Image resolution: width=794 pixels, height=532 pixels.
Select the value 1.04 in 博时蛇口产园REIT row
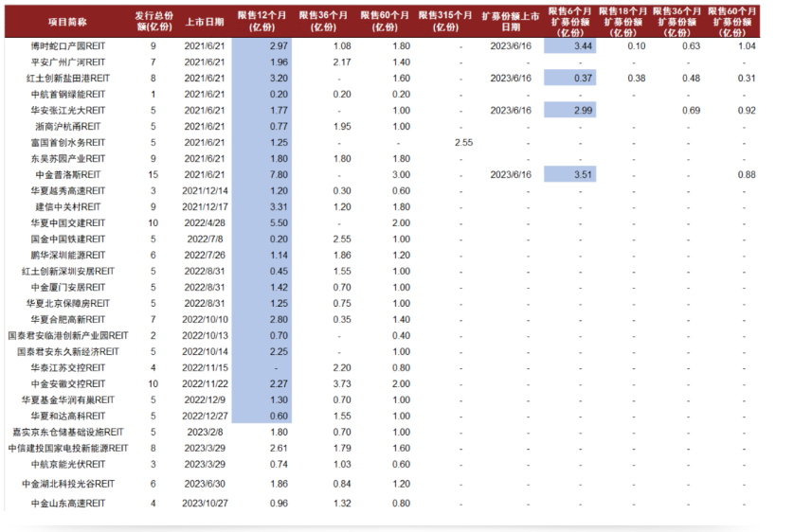point(747,46)
